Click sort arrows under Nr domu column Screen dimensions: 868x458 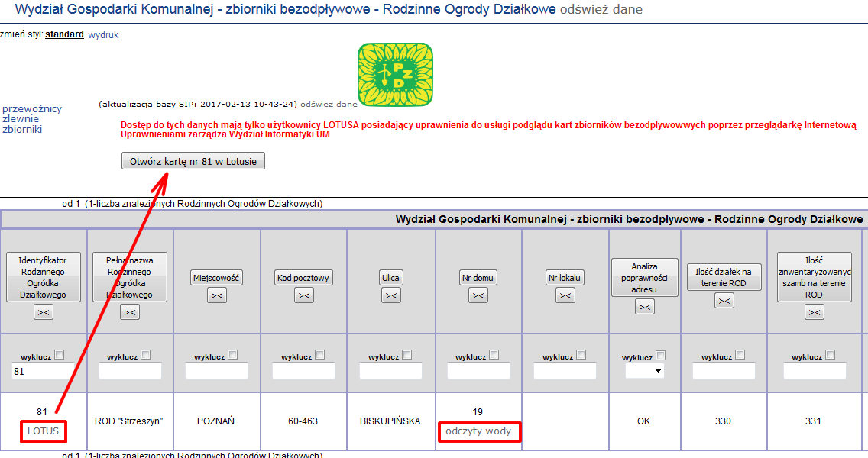click(478, 295)
